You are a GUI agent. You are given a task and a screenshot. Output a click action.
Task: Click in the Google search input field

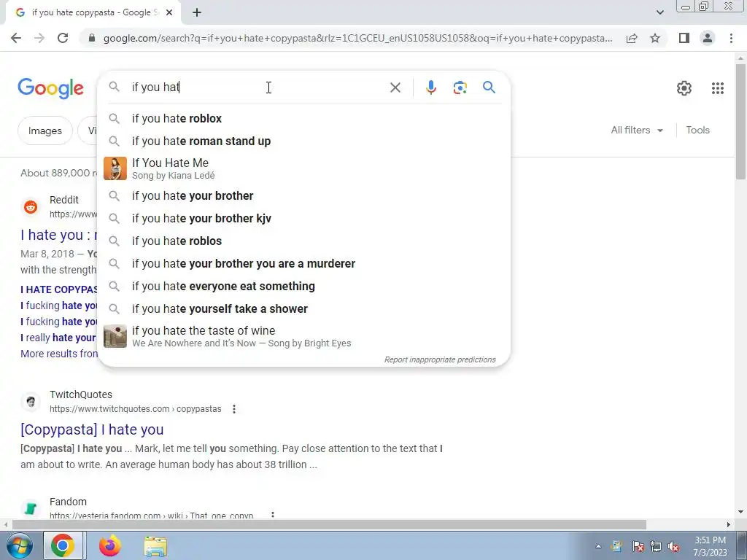tap(258, 87)
